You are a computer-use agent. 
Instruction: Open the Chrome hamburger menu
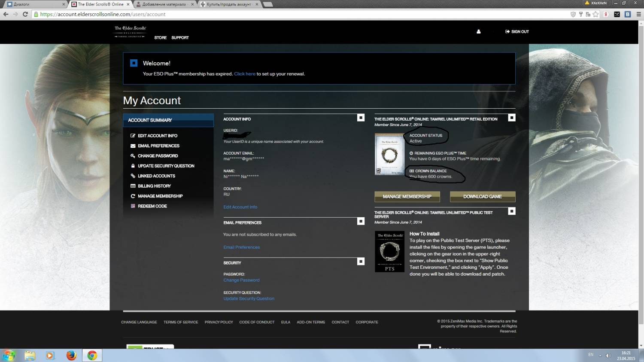tap(638, 14)
